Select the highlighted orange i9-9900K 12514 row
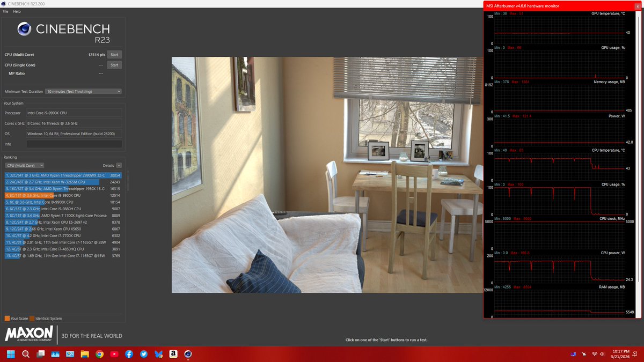 tap(63, 195)
